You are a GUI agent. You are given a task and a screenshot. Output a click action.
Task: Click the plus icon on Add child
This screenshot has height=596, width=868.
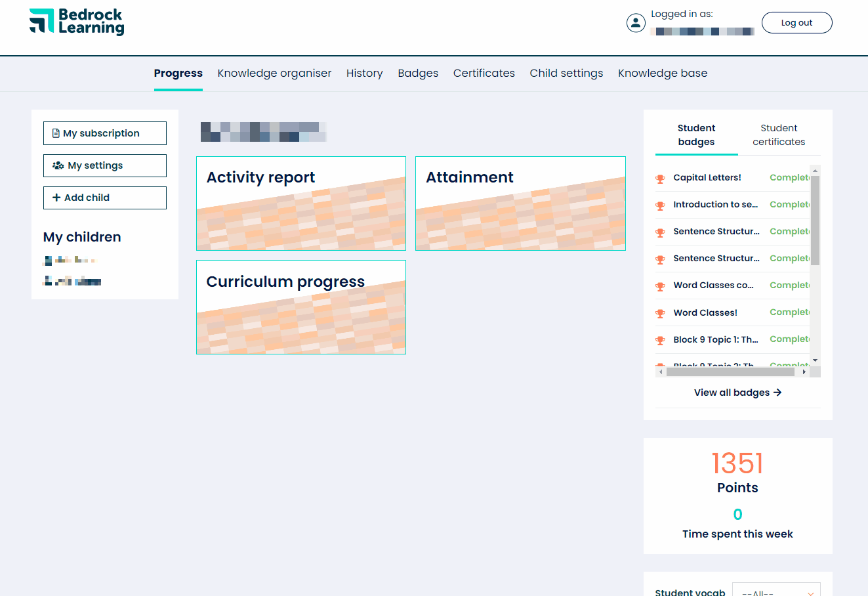click(55, 198)
